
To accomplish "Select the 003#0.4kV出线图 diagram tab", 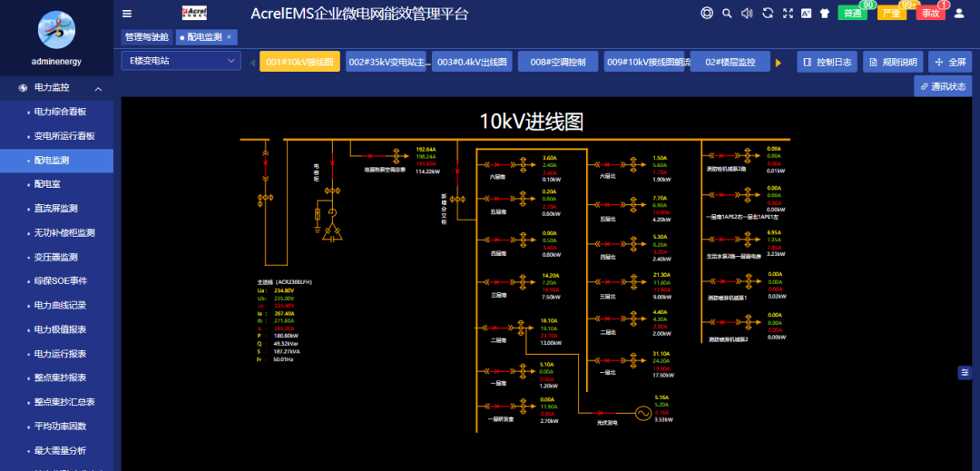I will click(472, 62).
